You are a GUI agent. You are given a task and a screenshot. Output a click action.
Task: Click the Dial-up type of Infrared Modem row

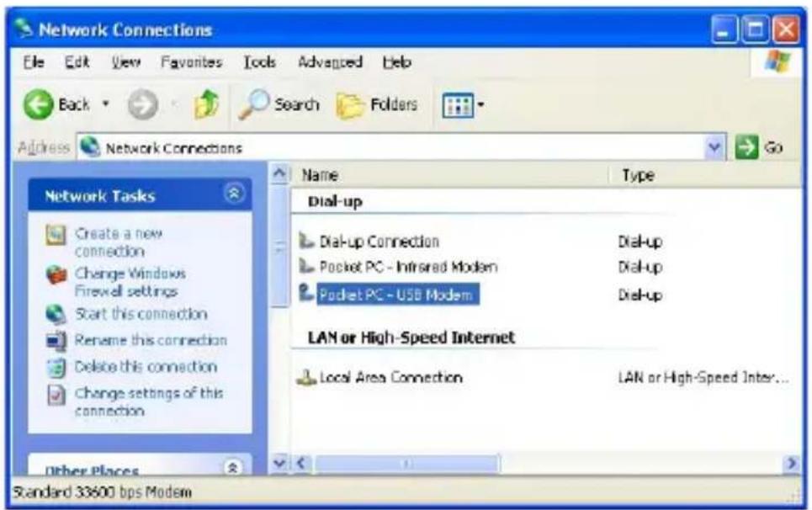(640, 267)
